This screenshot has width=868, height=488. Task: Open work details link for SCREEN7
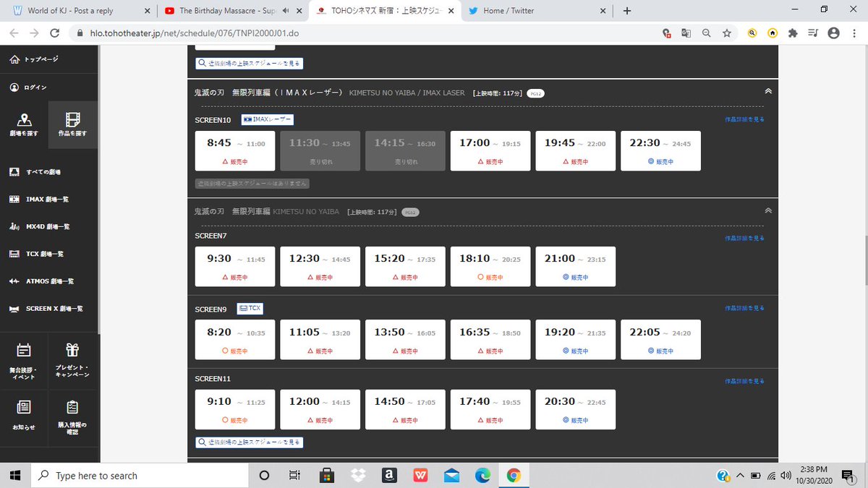click(744, 238)
